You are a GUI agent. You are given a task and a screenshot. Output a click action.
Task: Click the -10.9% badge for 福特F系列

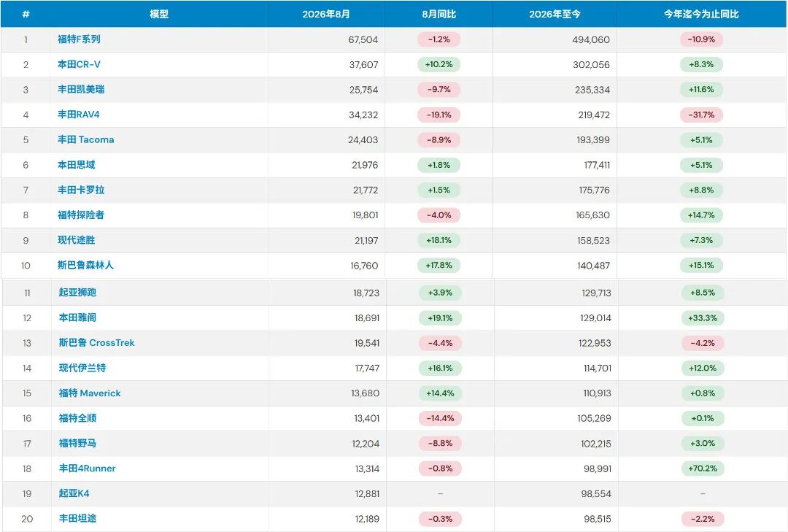click(701, 39)
